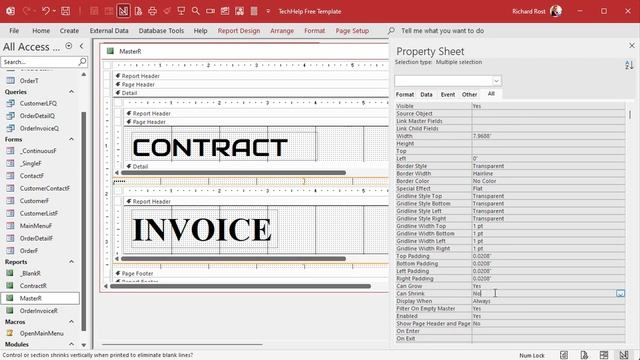This screenshot has height=360, width=640.
Task: Click the Save icon in quick access toolbar
Action: pyautogui.click(x=65, y=11)
